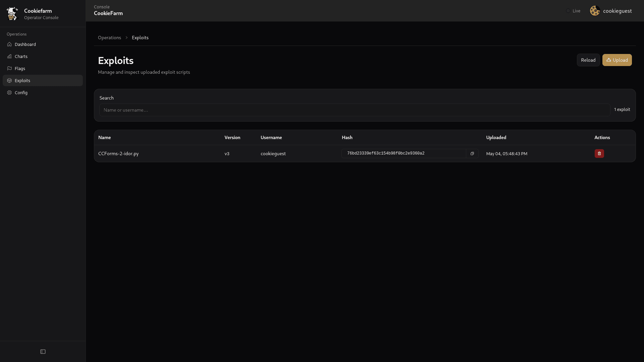Click the Actions column header
The height and width of the screenshot is (362, 644).
(602, 137)
